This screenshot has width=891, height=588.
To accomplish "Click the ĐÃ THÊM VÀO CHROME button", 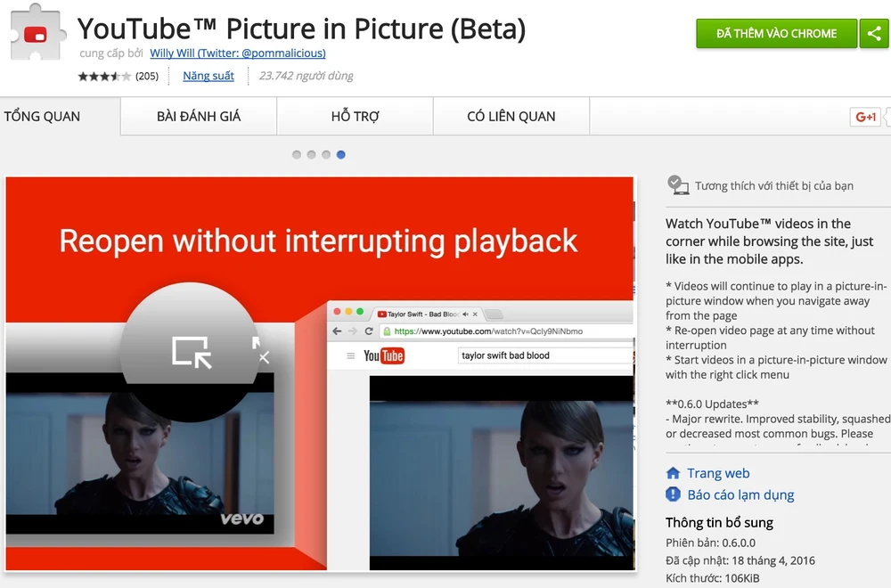I will pos(776,34).
